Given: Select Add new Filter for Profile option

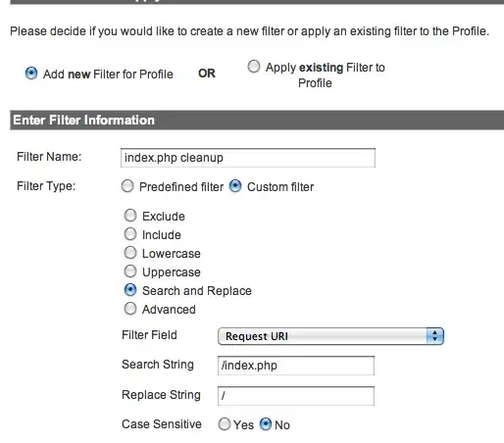Looking at the screenshot, I should pos(31,74).
